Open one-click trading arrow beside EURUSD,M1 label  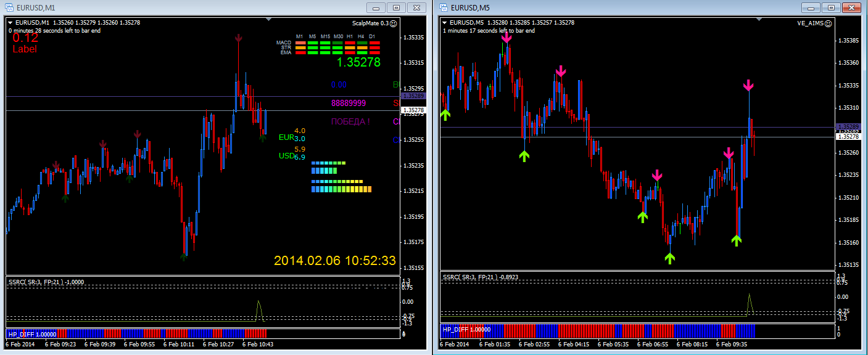10,23
